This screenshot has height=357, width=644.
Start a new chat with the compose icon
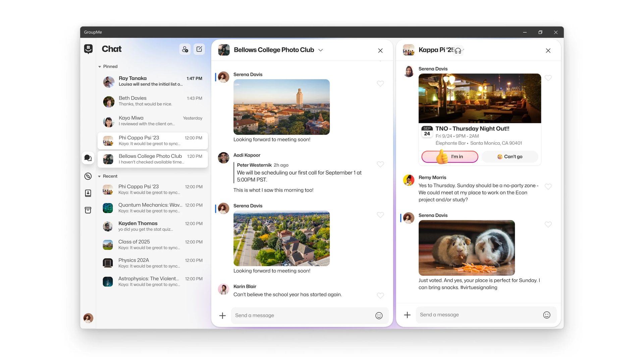(x=199, y=49)
